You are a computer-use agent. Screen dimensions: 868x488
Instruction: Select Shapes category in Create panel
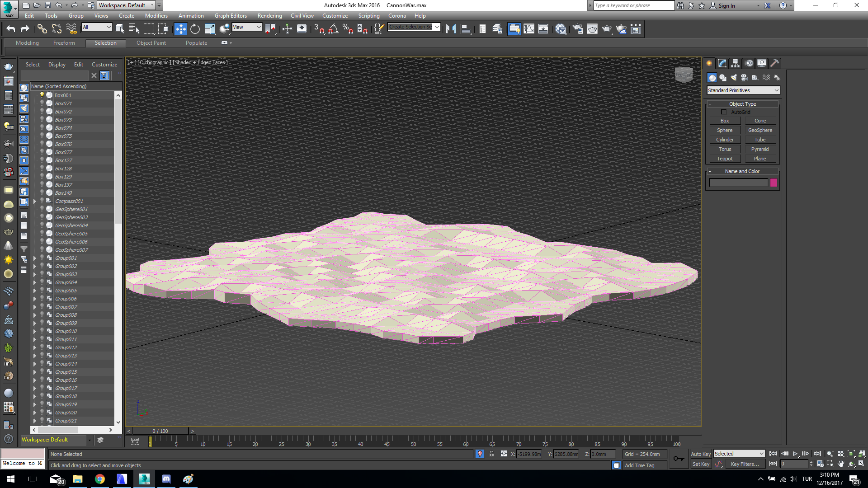click(723, 78)
